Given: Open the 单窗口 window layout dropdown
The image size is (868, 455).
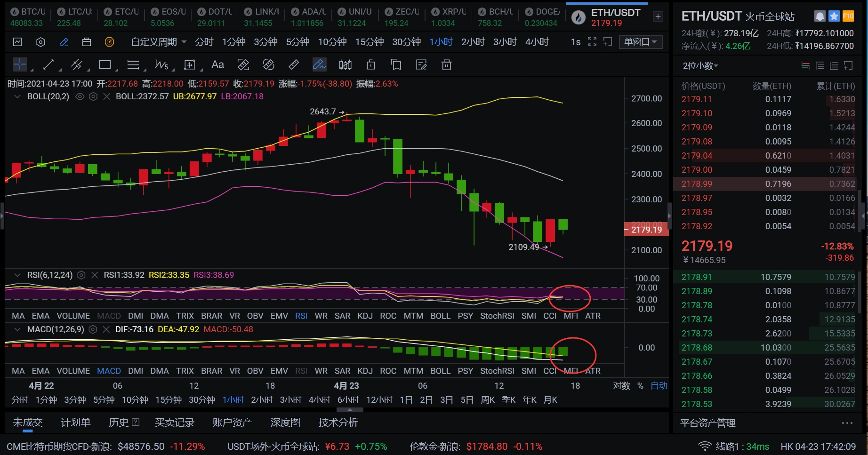Looking at the screenshot, I should pyautogui.click(x=641, y=42).
